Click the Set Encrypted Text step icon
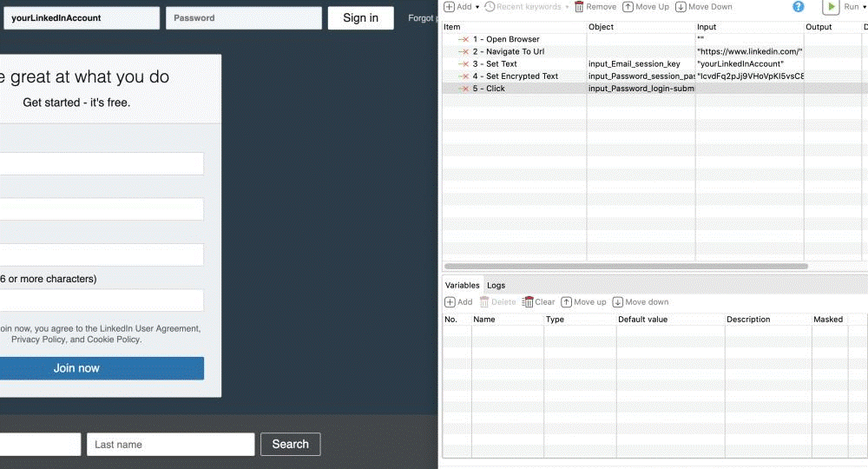Screen dimensions: 868x469 (x=464, y=76)
